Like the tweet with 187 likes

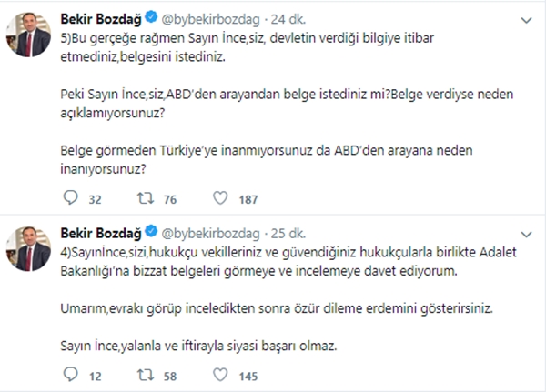pos(220,198)
